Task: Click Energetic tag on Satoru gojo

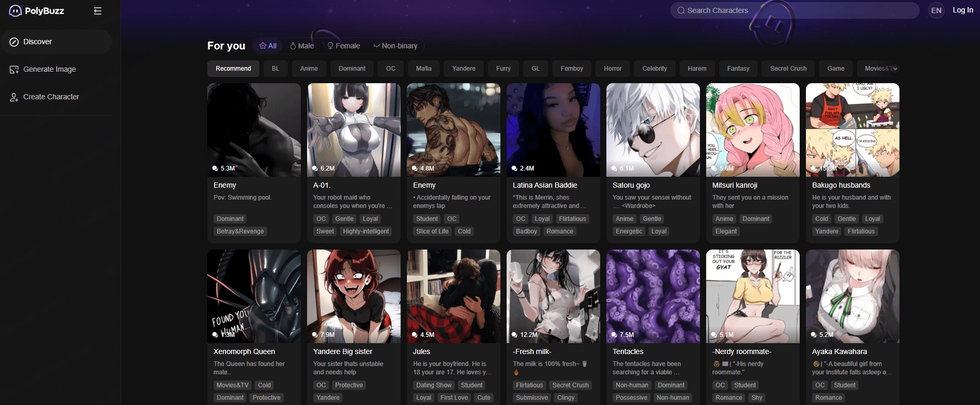Action: coord(629,231)
